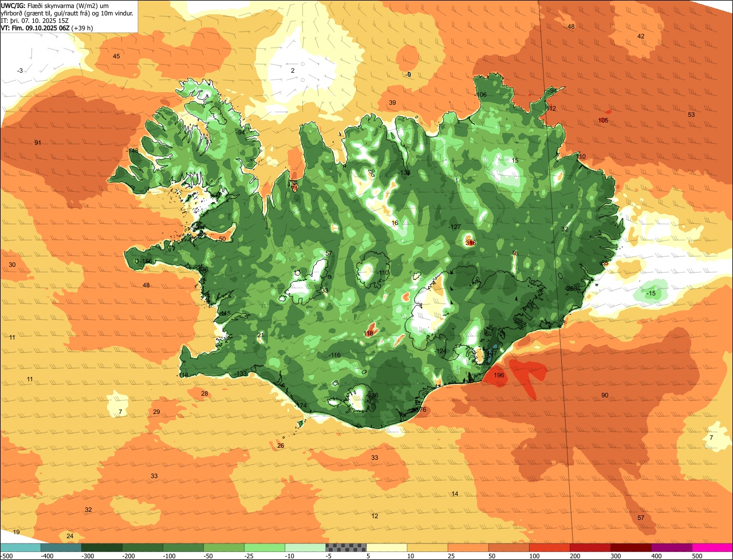Click the darkest green -300 legend swatch
The width and height of the screenshot is (733, 560).
(101, 547)
